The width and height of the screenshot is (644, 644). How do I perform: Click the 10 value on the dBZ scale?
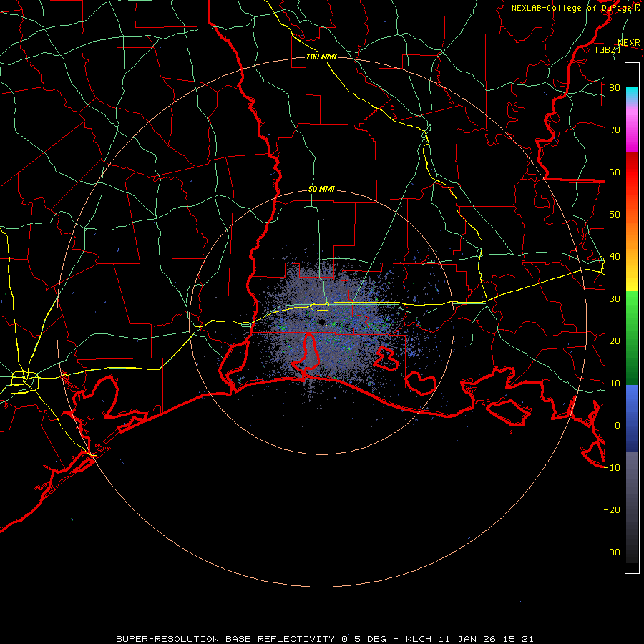pyautogui.click(x=615, y=384)
